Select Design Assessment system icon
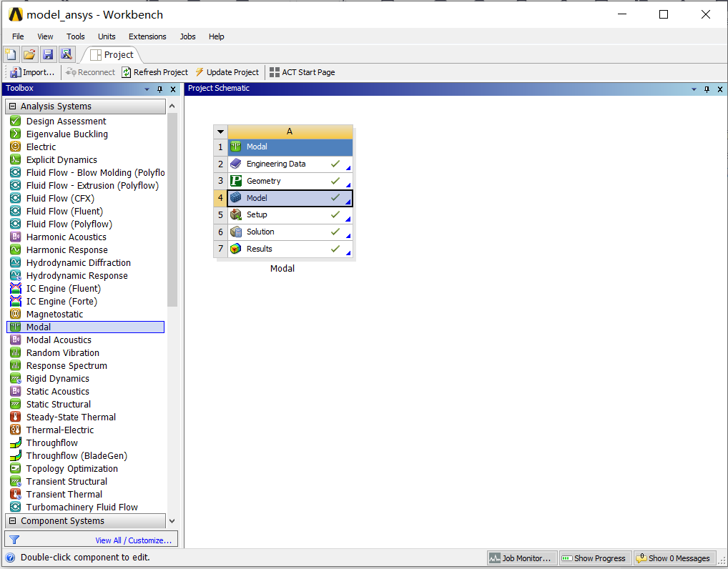 click(x=15, y=121)
